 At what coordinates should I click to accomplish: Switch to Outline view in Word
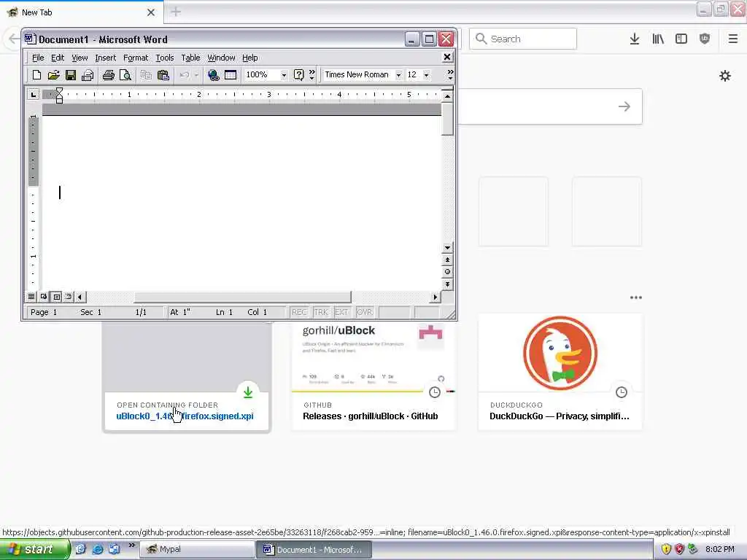point(69,297)
